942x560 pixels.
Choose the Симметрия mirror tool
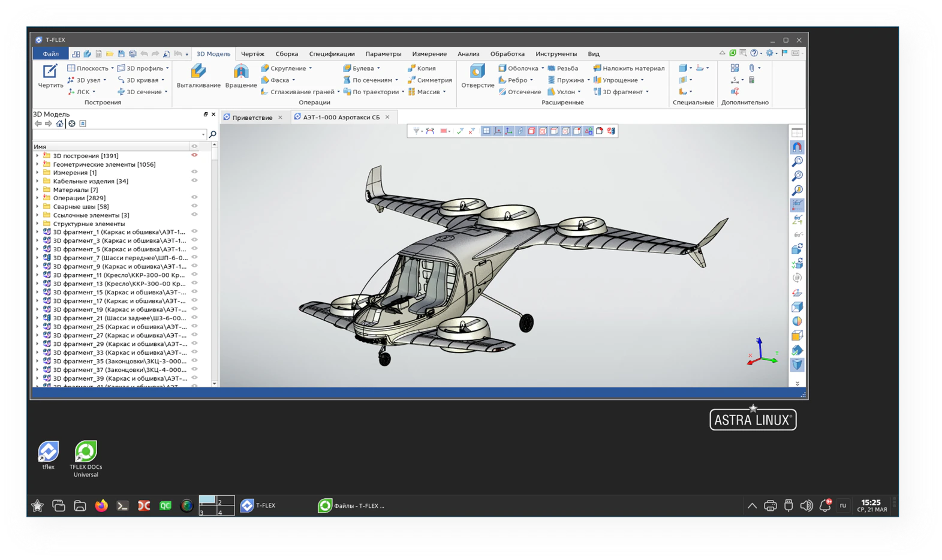(x=429, y=80)
